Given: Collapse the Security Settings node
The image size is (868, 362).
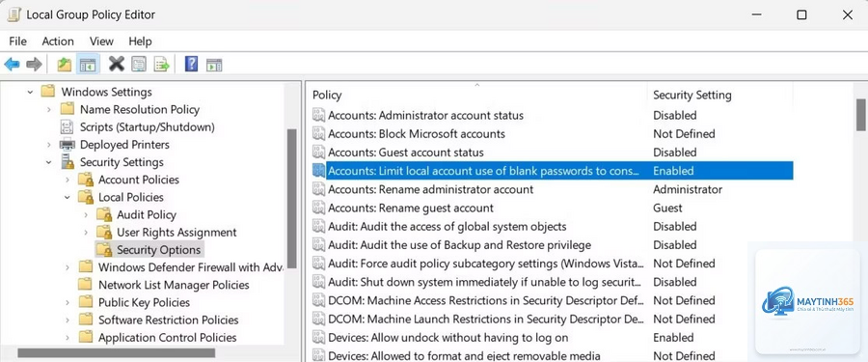Looking at the screenshot, I should click(49, 162).
